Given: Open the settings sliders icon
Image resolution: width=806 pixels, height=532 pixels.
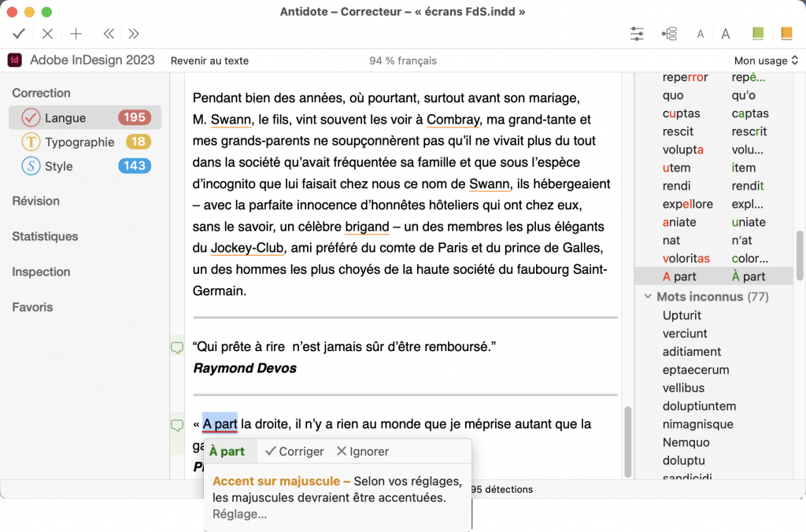Looking at the screenshot, I should click(x=638, y=34).
